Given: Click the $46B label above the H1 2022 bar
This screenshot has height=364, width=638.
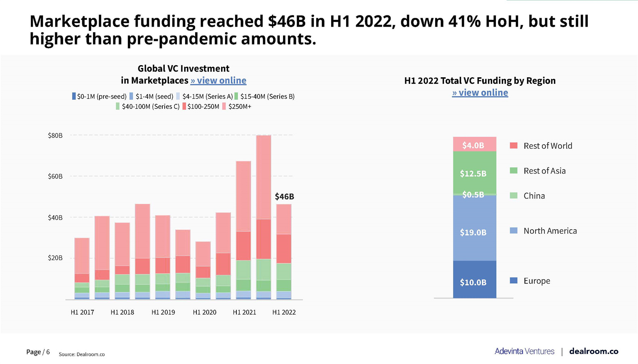Looking at the screenshot, I should coord(284,197).
